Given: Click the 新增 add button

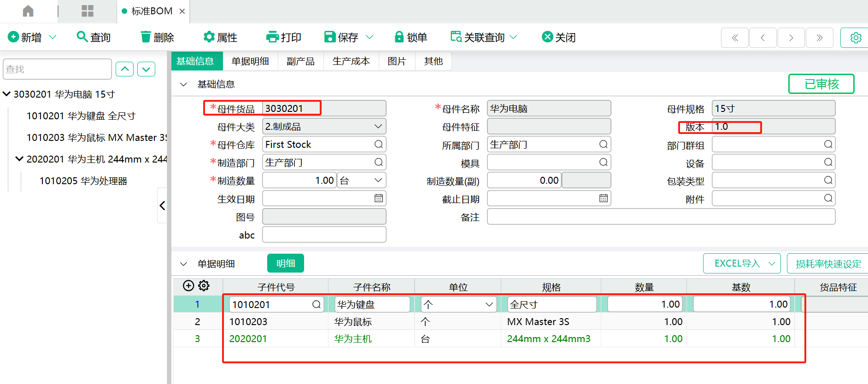Looking at the screenshot, I should (25, 37).
